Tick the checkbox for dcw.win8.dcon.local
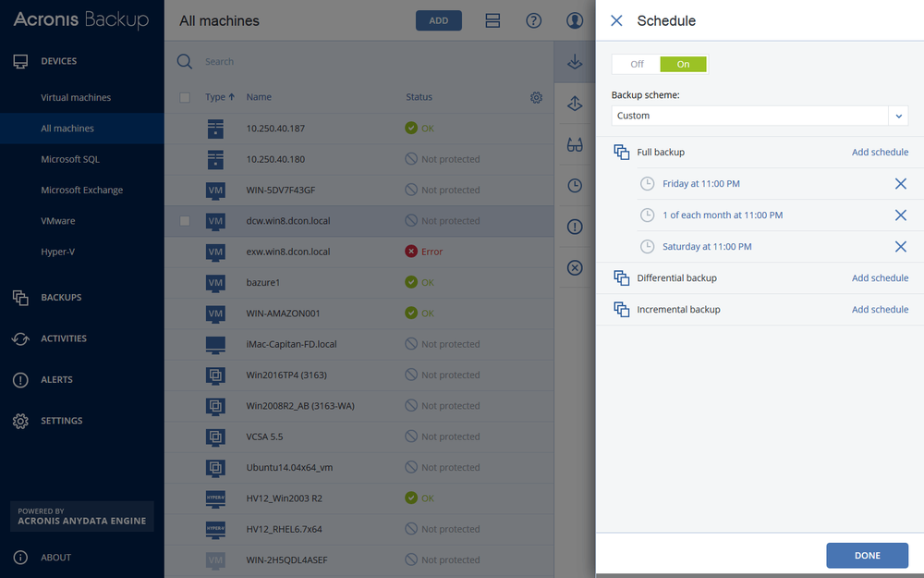This screenshot has height=578, width=924. point(185,221)
